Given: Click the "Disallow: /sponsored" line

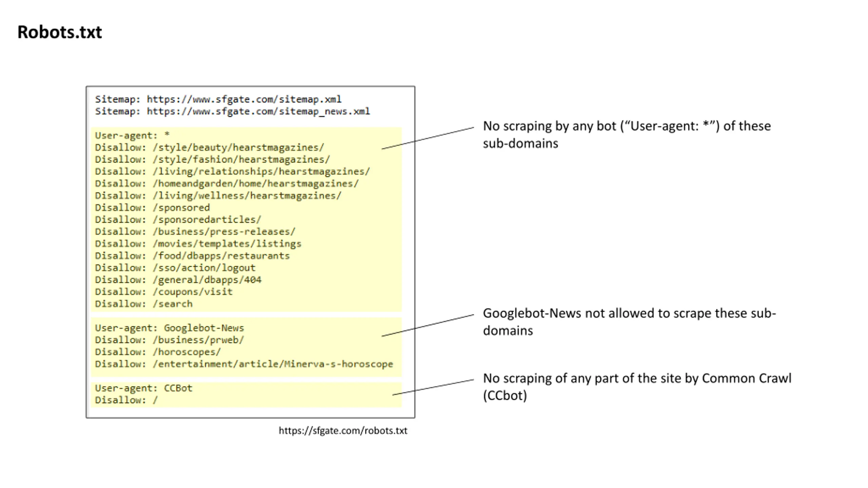Looking at the screenshot, I should pos(152,208).
